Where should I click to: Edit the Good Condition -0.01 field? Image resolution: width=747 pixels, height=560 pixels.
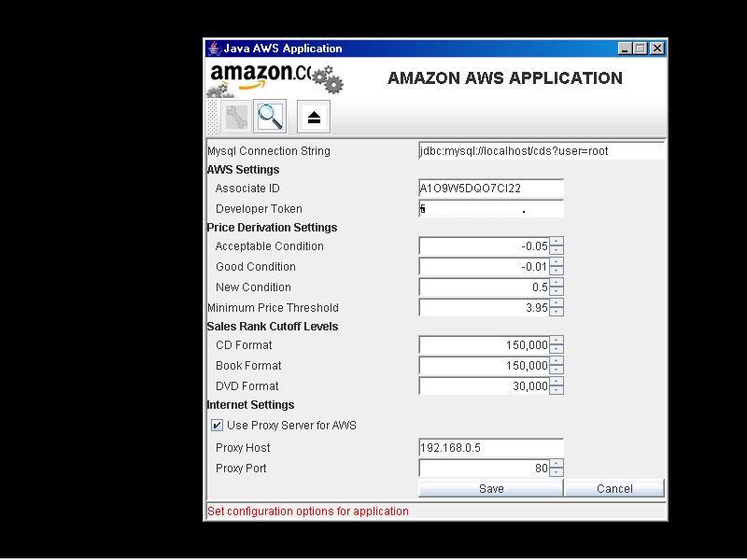click(x=484, y=267)
